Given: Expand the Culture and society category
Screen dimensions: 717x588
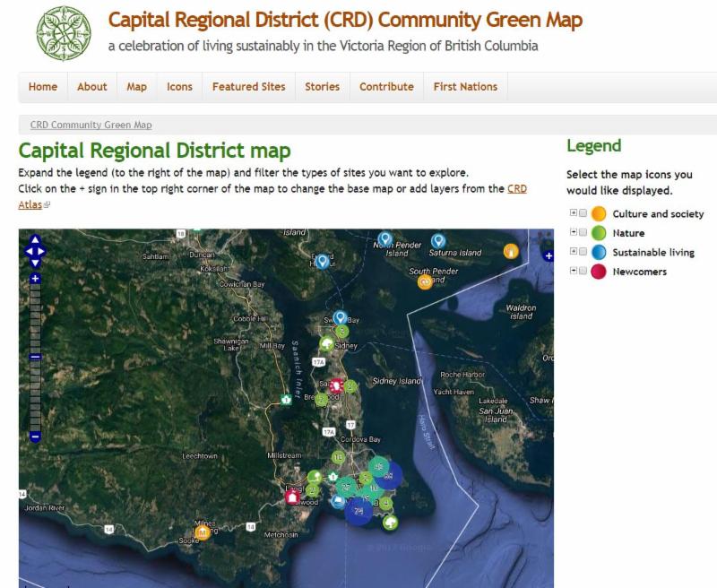Looking at the screenshot, I should [x=573, y=213].
